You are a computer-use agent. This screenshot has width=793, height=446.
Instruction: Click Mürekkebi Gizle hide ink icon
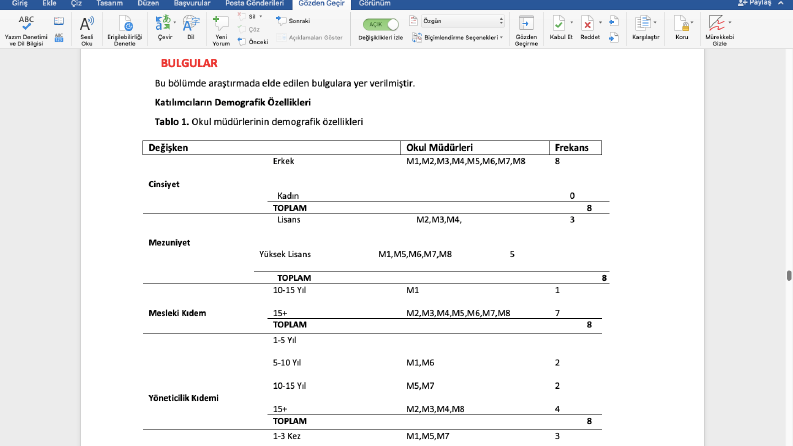coord(716,23)
